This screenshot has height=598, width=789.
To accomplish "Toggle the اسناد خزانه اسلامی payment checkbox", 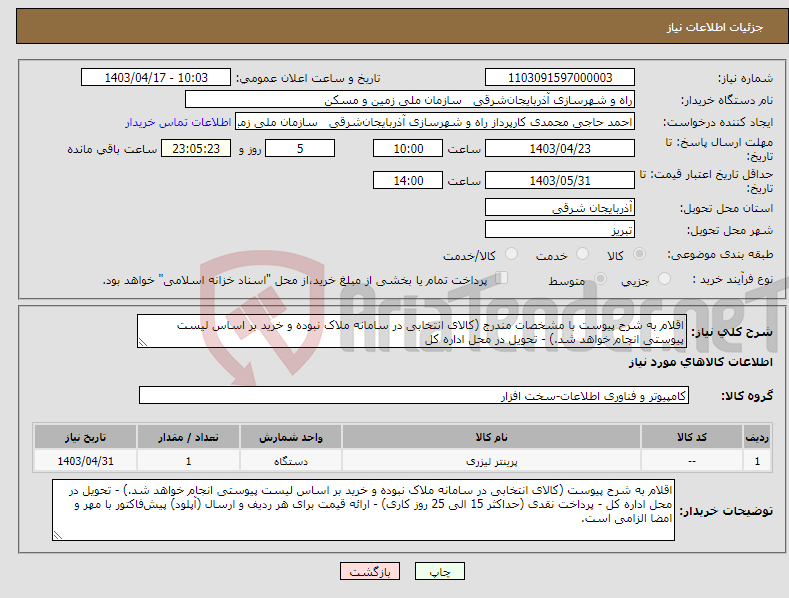I will click(x=501, y=278).
